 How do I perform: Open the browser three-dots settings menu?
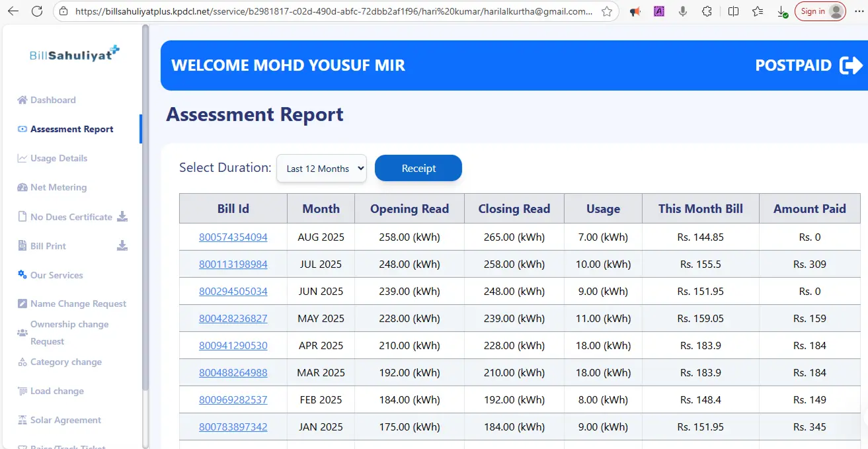point(859,11)
